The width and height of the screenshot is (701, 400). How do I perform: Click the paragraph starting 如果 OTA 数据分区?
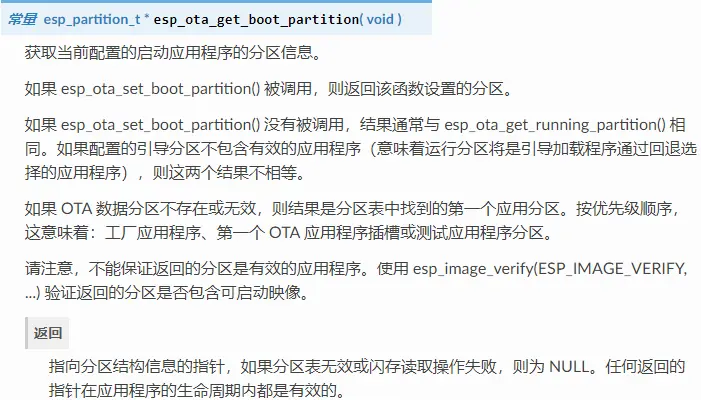353,221
